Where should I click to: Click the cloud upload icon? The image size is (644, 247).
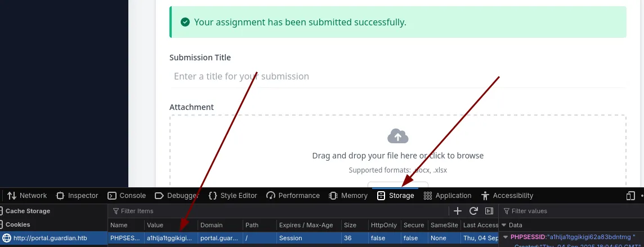398,136
